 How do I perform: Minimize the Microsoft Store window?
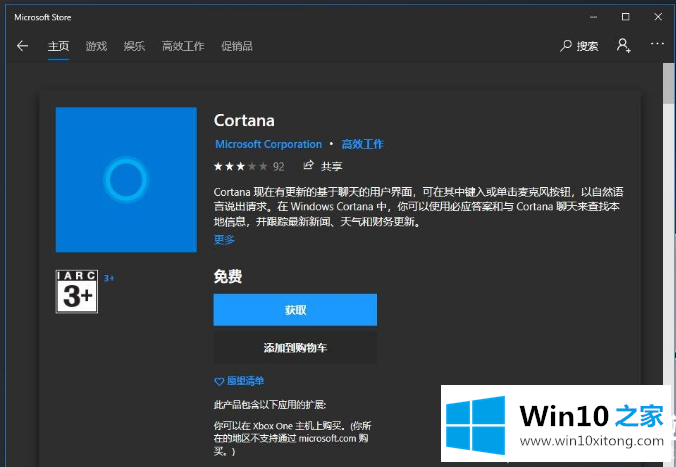coord(594,17)
